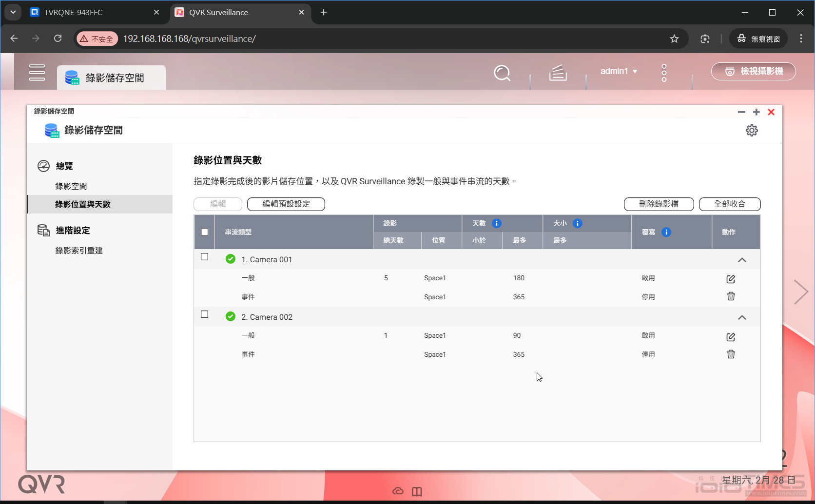Edit Camera 001 general recording settings

pos(731,279)
